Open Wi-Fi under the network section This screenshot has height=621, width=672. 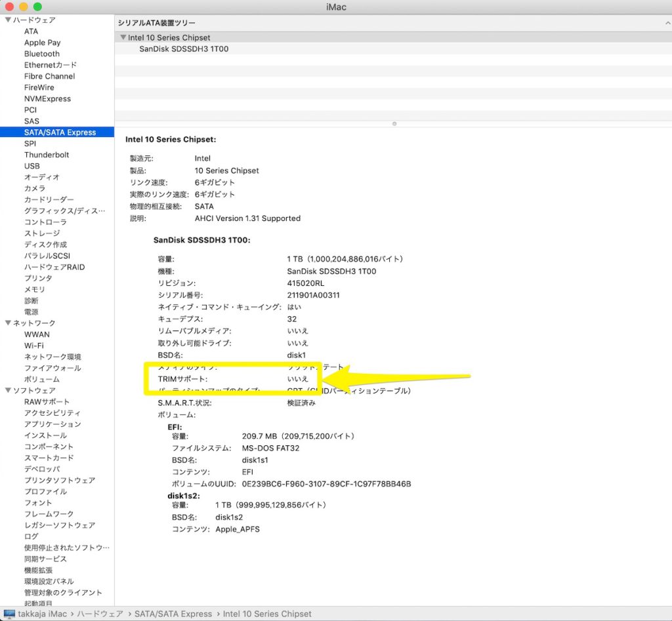[x=34, y=346]
